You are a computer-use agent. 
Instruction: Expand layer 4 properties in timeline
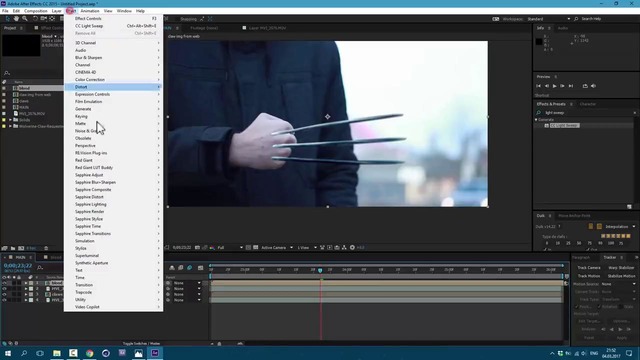click(26, 300)
